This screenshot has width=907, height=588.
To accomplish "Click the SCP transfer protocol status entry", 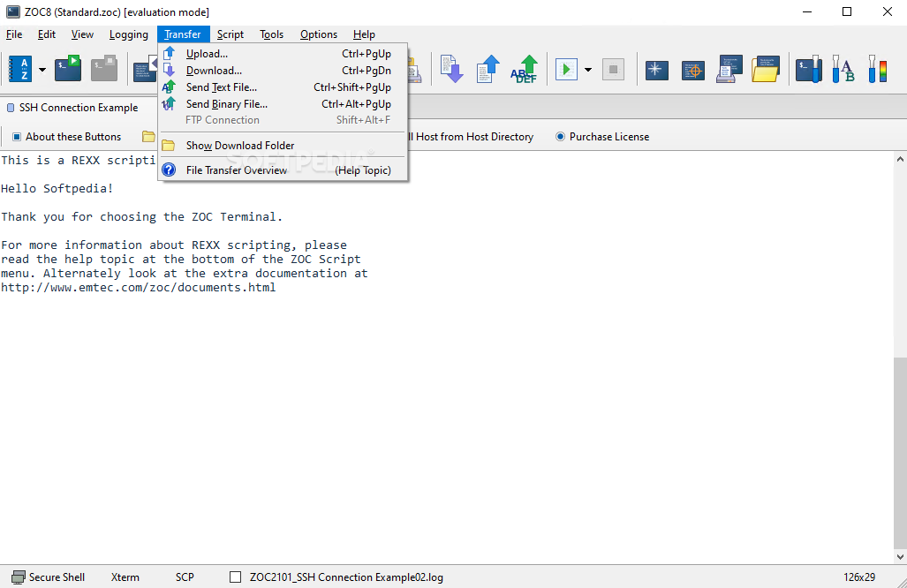I will coord(185,577).
